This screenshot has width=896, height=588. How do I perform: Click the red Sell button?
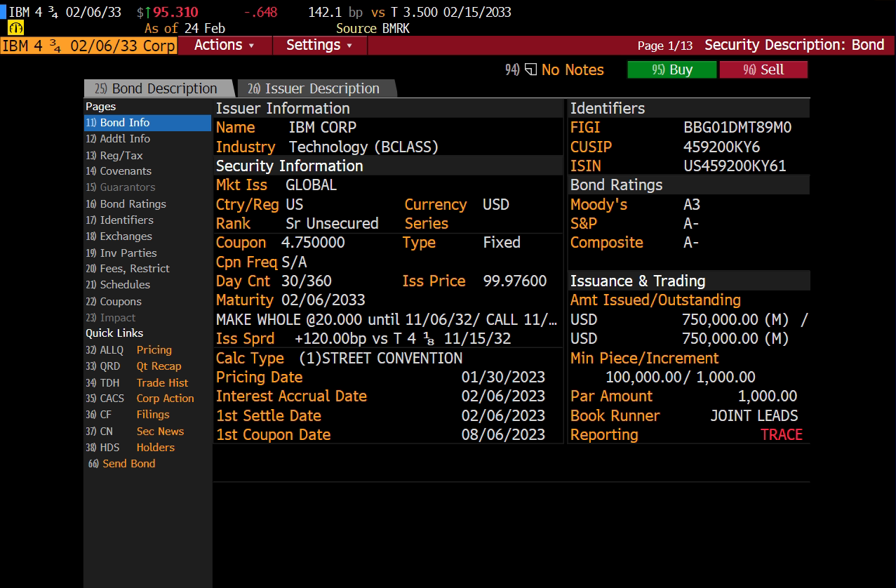(763, 69)
